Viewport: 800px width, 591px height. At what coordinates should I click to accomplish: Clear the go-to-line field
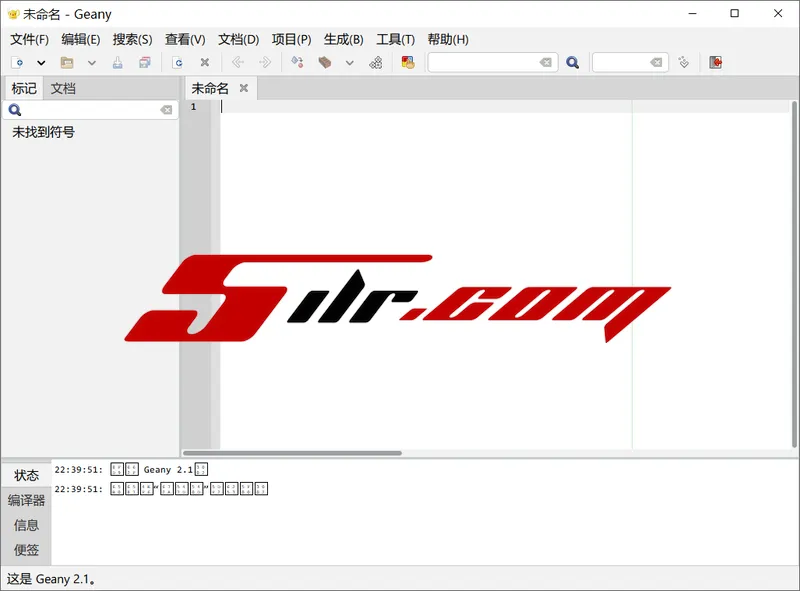point(656,63)
